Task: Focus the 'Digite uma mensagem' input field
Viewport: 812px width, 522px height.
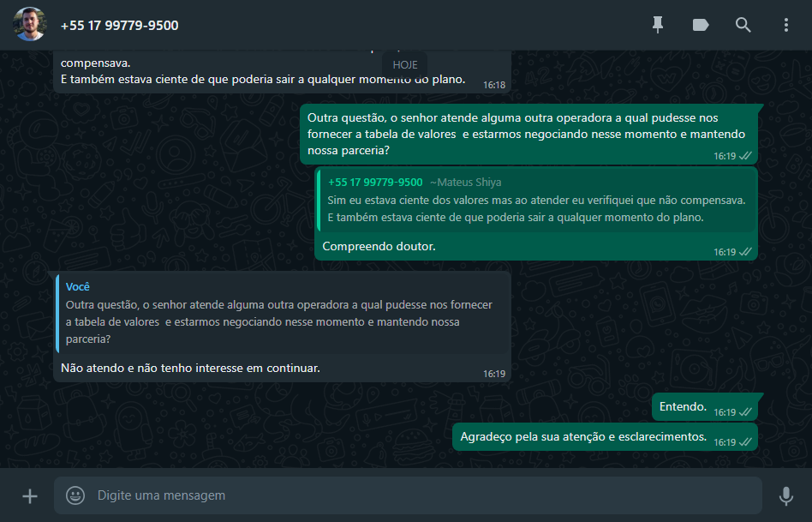Action: click(x=408, y=495)
